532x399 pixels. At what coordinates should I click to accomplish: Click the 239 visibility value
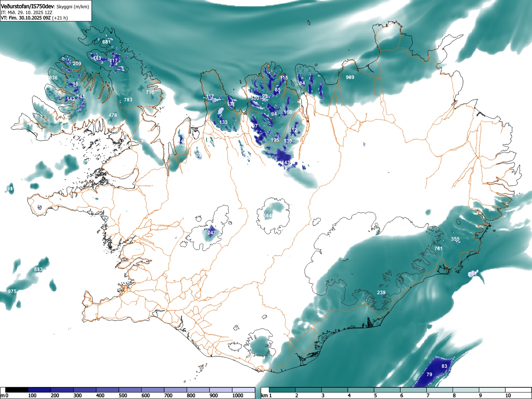click(x=381, y=293)
